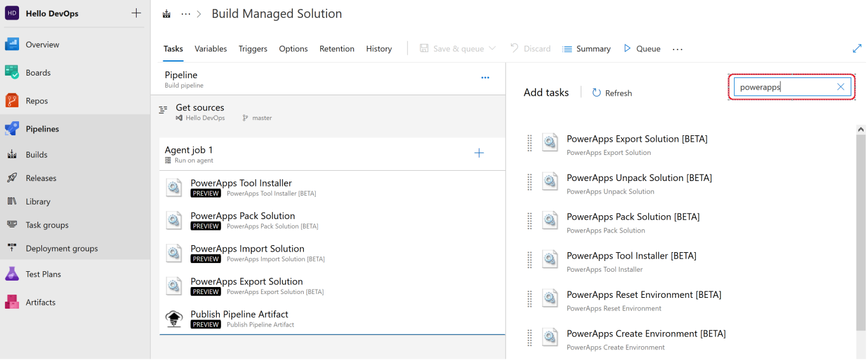Select PowerApps Pack Solution pipeline task
Viewport: 868px width, 362px height.
[332, 220]
